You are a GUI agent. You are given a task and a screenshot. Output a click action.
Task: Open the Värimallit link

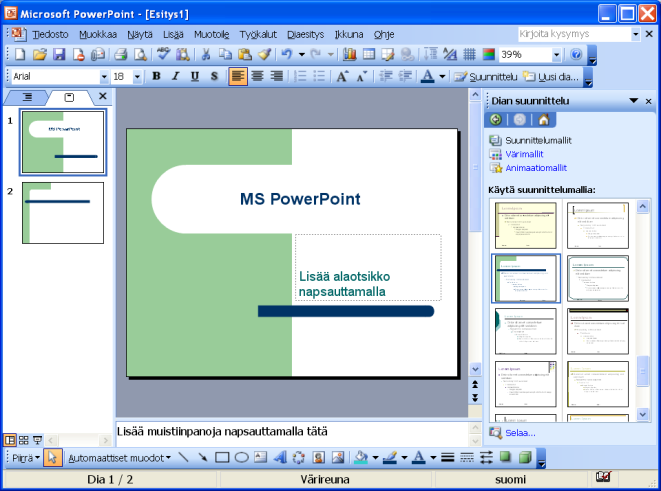click(524, 154)
